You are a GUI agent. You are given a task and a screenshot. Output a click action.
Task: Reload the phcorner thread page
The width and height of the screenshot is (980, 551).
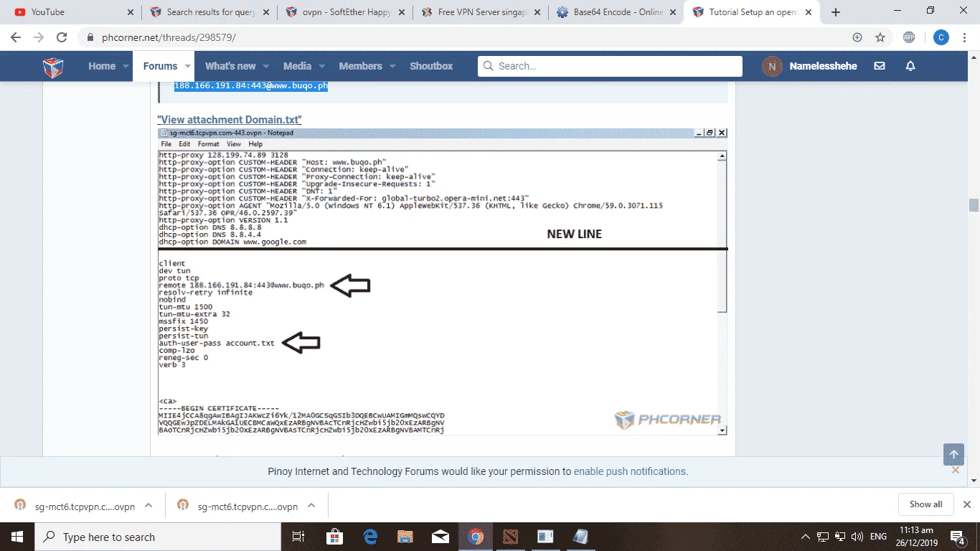pos(62,38)
